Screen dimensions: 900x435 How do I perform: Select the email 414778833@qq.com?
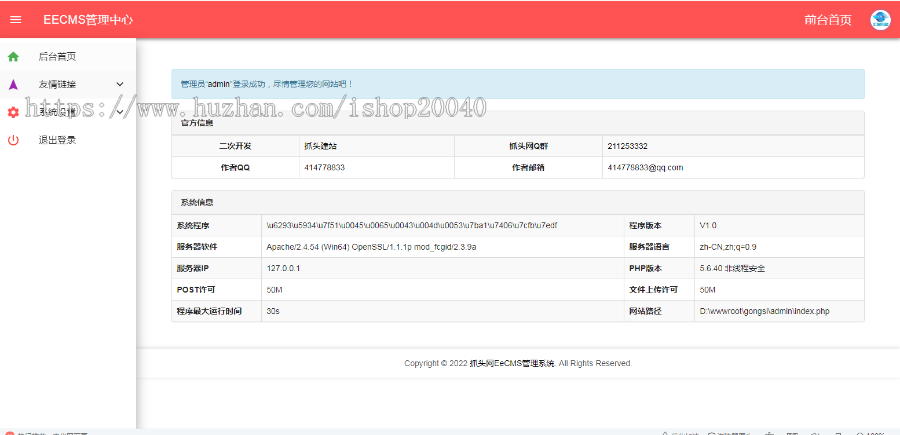click(x=645, y=168)
